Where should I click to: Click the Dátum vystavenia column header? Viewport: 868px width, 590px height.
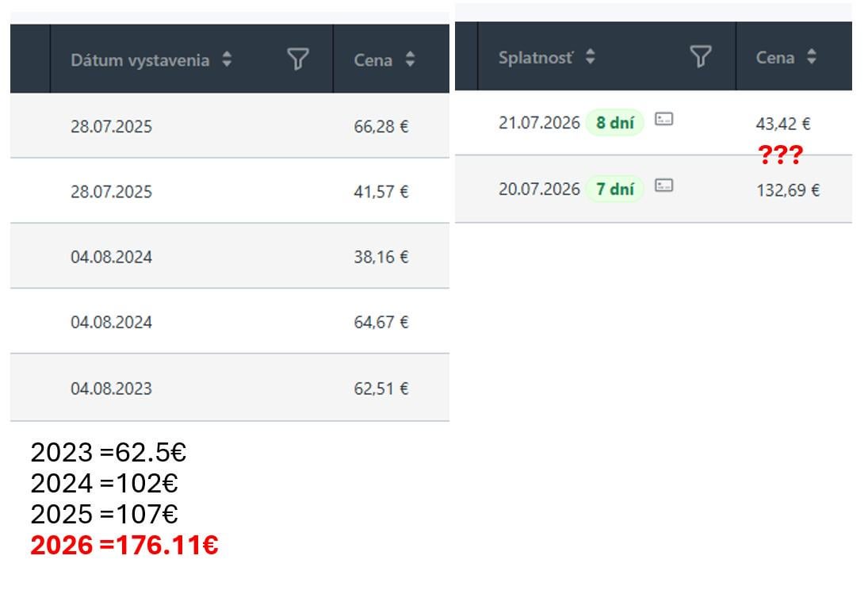coord(140,59)
